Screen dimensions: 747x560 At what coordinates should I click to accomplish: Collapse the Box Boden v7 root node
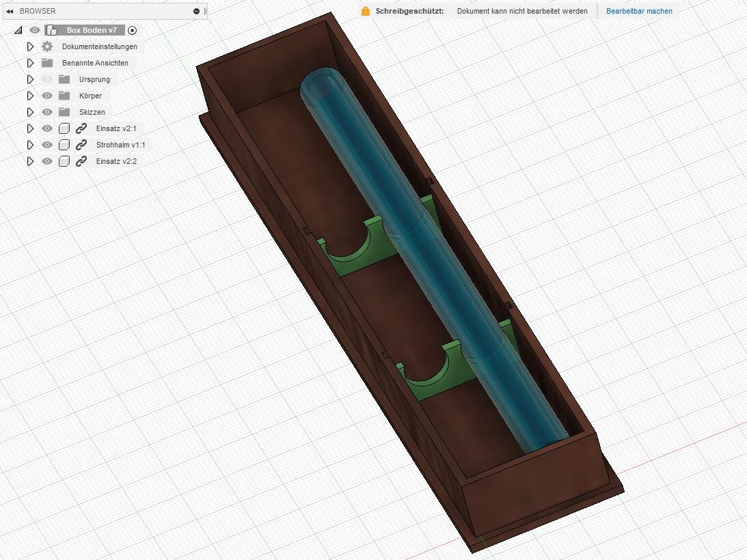click(x=18, y=30)
